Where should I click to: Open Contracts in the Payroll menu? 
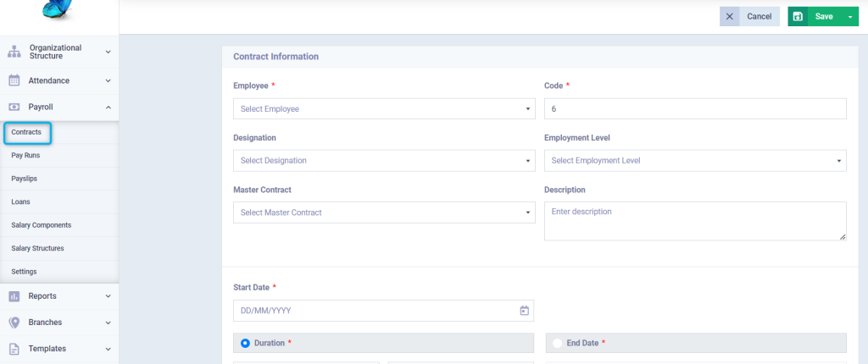pyautogui.click(x=26, y=133)
